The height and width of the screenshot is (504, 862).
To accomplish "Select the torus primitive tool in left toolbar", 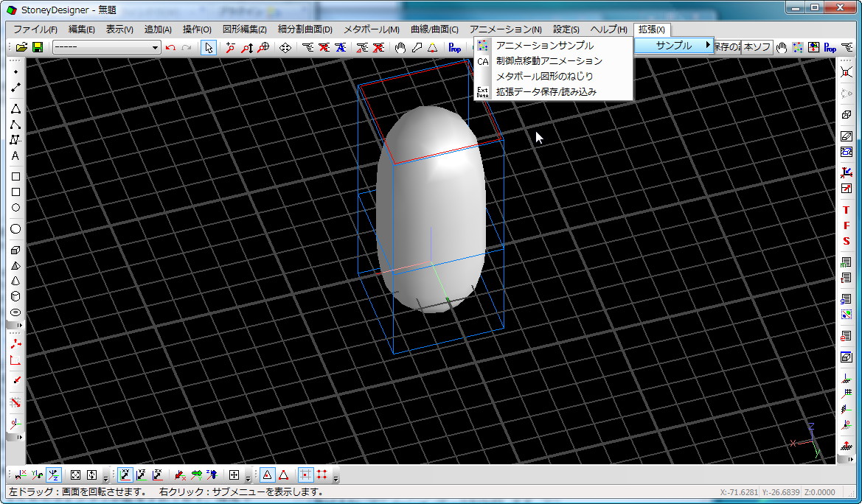I will (15, 312).
